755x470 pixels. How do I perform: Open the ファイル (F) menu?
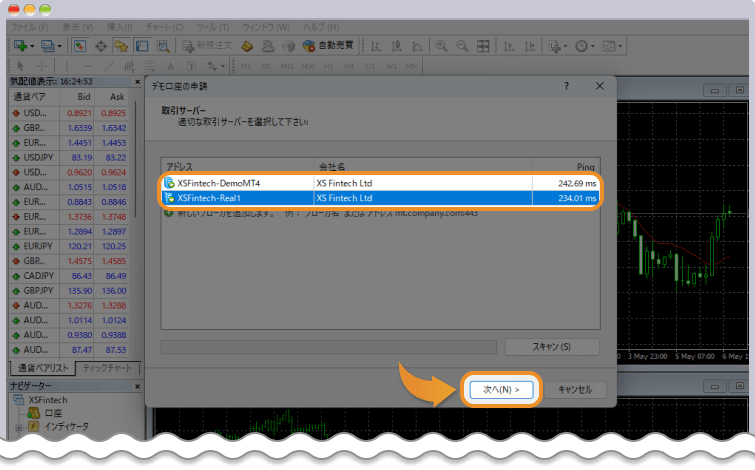(x=30, y=27)
